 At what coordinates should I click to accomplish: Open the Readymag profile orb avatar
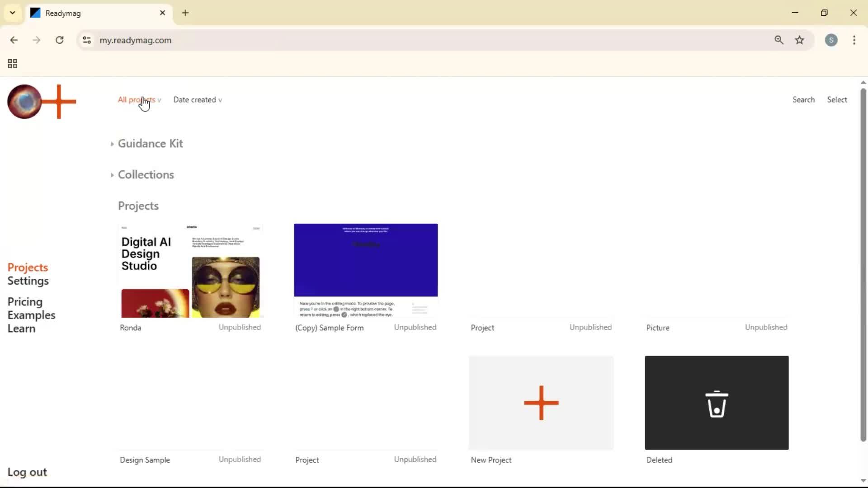click(x=24, y=102)
